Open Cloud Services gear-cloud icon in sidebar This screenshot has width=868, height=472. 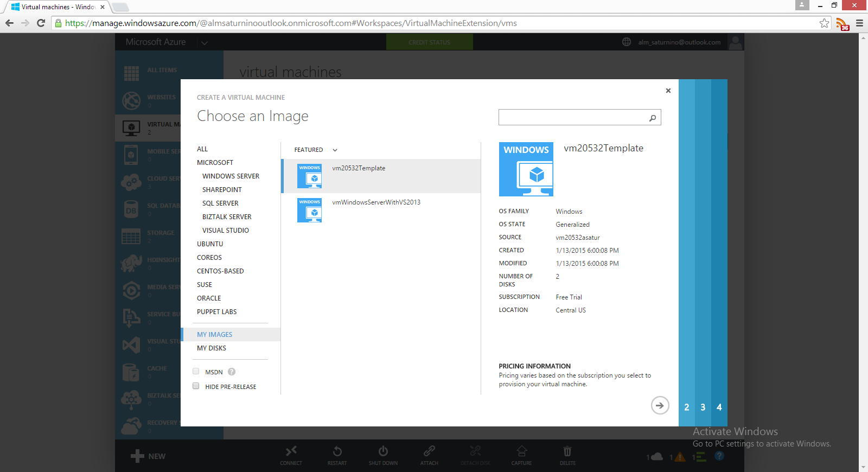tap(131, 182)
